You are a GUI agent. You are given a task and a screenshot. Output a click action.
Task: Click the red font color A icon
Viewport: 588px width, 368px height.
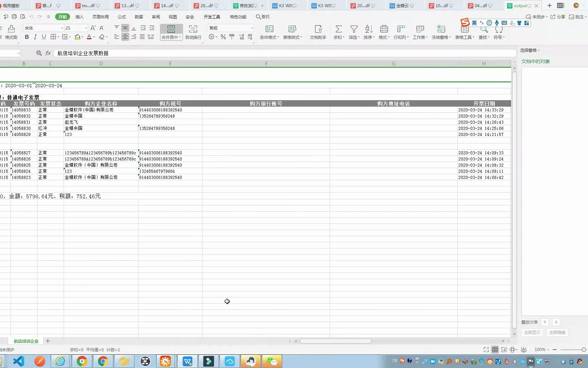(89, 37)
